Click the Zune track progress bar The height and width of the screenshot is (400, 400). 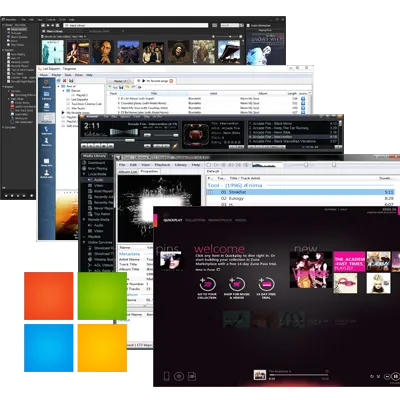click(x=298, y=375)
